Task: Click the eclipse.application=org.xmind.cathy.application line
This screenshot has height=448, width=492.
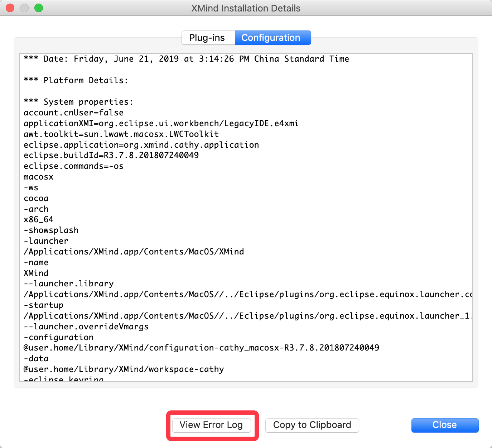Action: 141,145
